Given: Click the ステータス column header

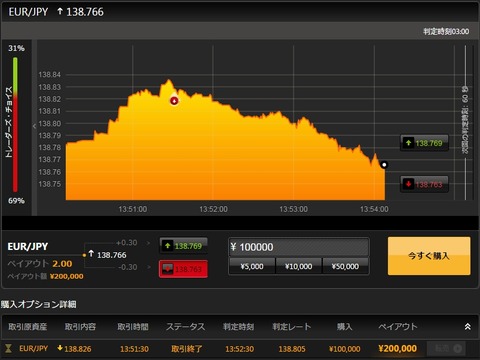Looking at the screenshot, I should [186, 327].
